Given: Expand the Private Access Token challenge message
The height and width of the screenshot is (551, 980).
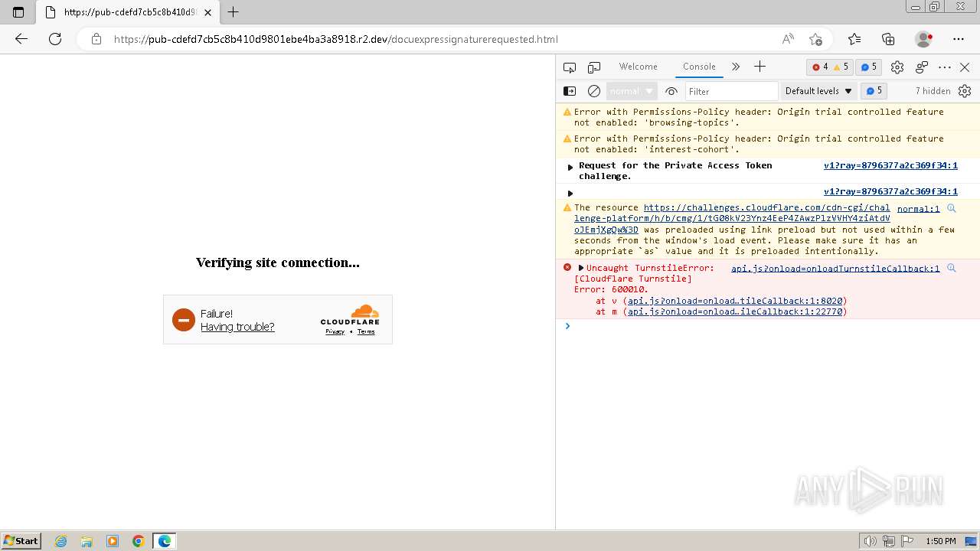Looking at the screenshot, I should tap(570, 167).
